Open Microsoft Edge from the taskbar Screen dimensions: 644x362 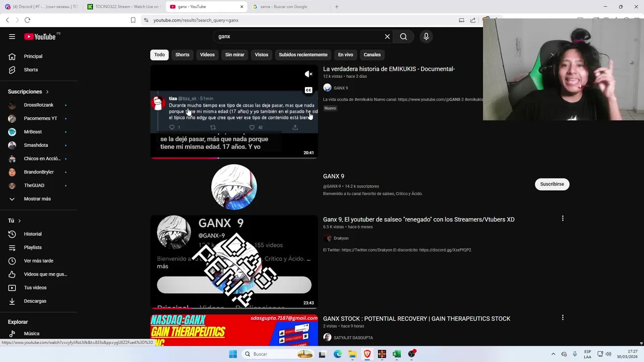click(x=338, y=354)
